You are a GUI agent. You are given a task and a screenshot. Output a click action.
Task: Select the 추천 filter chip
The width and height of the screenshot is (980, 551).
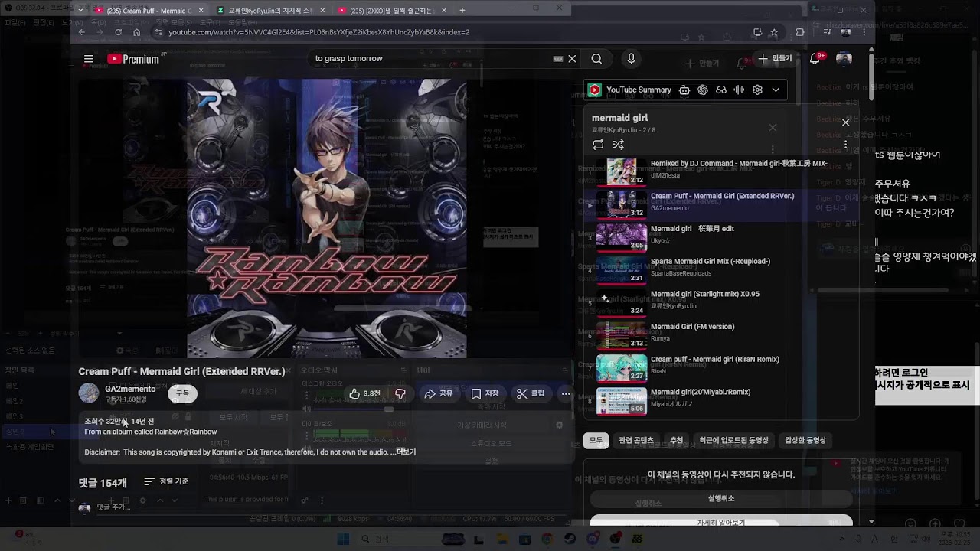click(x=676, y=441)
